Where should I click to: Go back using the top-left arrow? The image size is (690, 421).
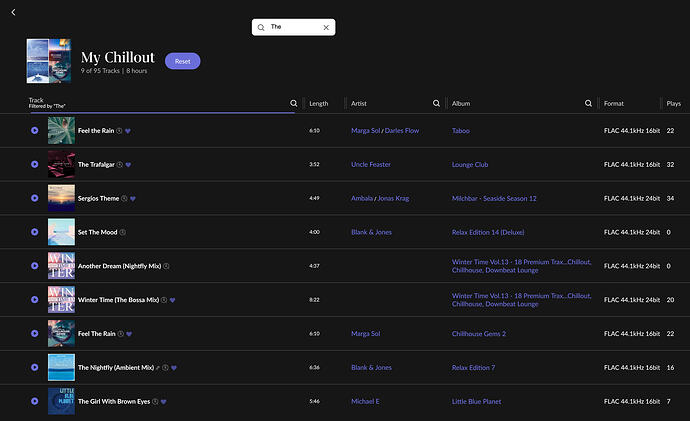click(x=13, y=12)
